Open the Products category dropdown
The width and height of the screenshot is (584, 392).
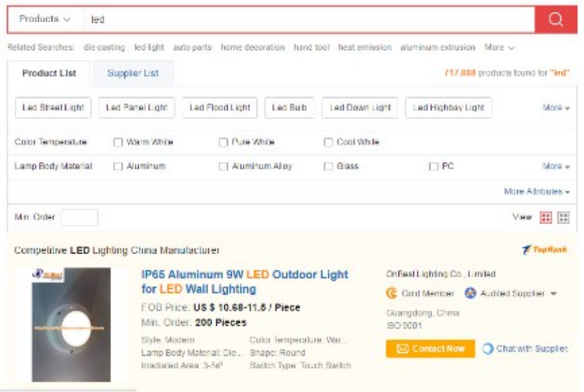click(x=45, y=19)
